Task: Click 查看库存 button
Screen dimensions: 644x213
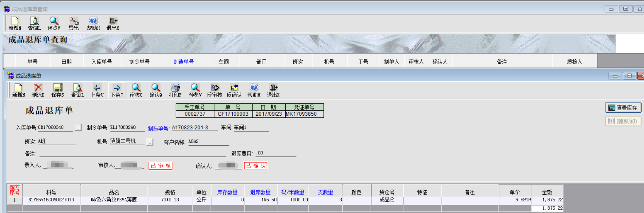Action: pyautogui.click(x=623, y=108)
